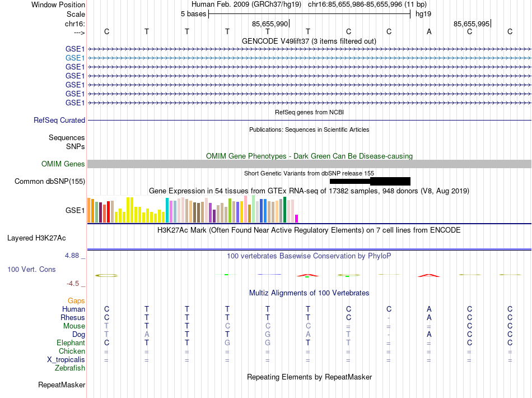The width and height of the screenshot is (532, 398).
Task: Open '100 vertebrates Basewise Conservation by PhyloP' title
Action: pos(309,256)
